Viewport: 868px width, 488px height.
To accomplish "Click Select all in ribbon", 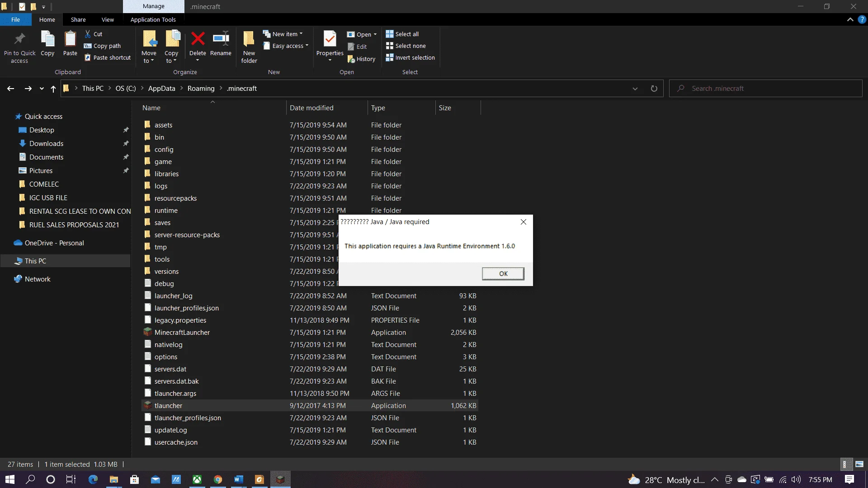I will 402,34.
